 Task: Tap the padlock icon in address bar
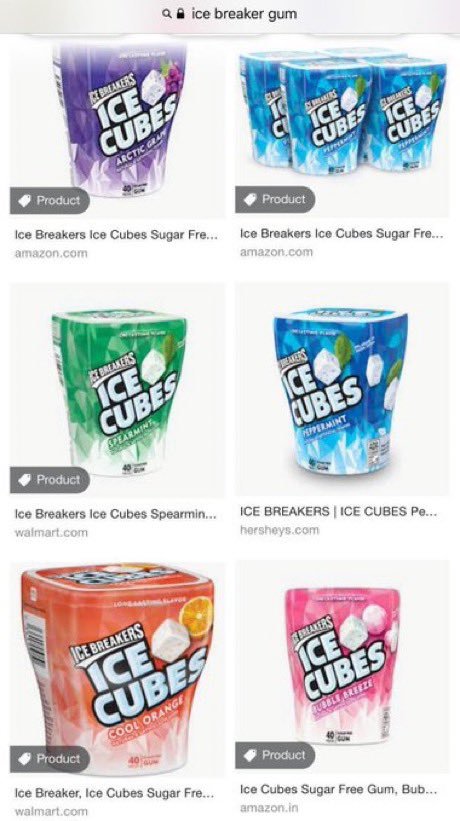click(181, 14)
